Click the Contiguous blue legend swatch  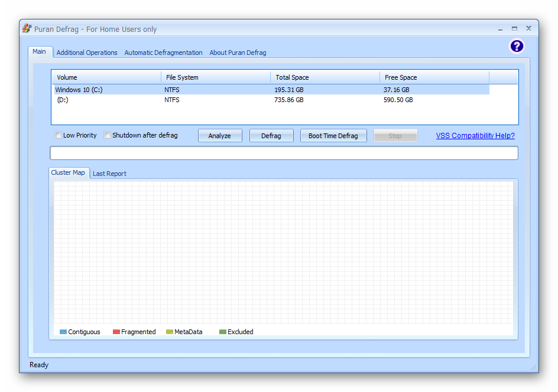point(63,332)
